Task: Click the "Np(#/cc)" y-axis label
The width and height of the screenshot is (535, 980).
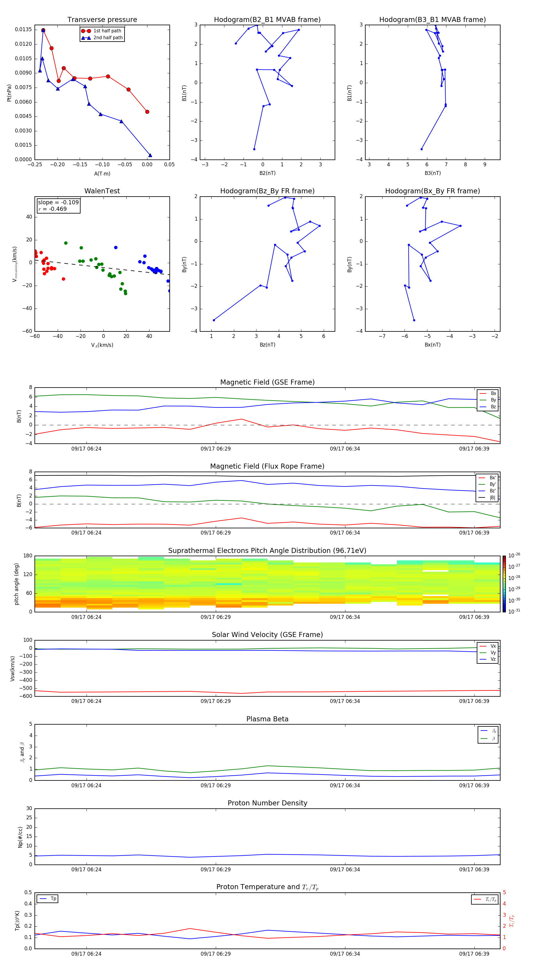Action: (x=20, y=837)
